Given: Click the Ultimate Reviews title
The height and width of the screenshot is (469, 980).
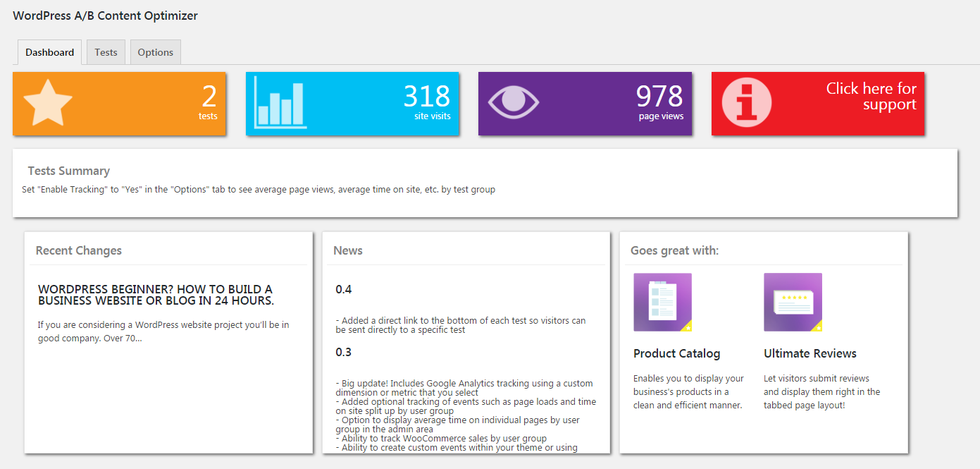Looking at the screenshot, I should (x=810, y=353).
